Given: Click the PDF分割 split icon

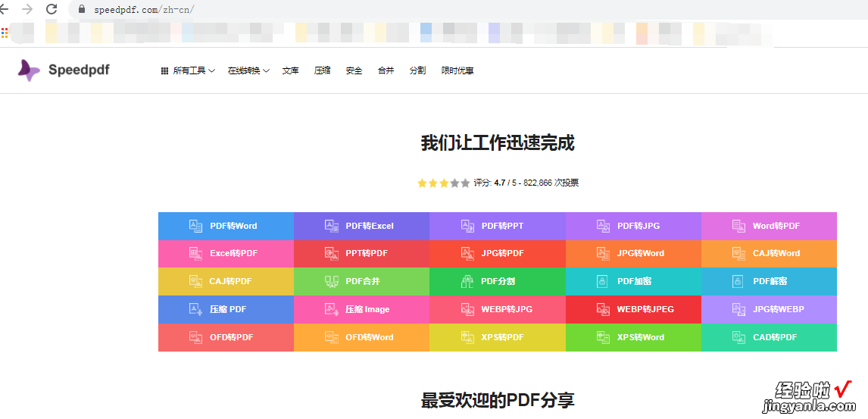Looking at the screenshot, I should [x=467, y=282].
